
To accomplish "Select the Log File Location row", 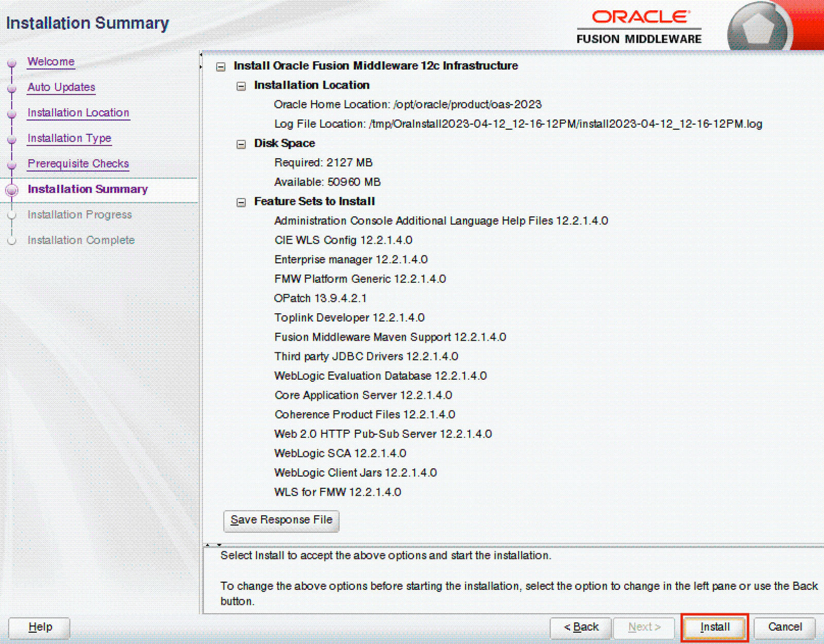I will (x=518, y=124).
